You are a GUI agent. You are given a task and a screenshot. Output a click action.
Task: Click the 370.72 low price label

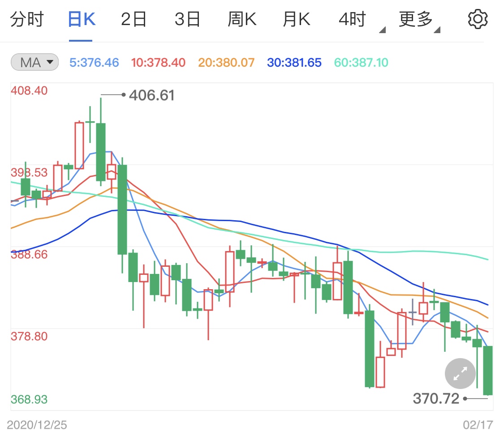pyautogui.click(x=436, y=398)
